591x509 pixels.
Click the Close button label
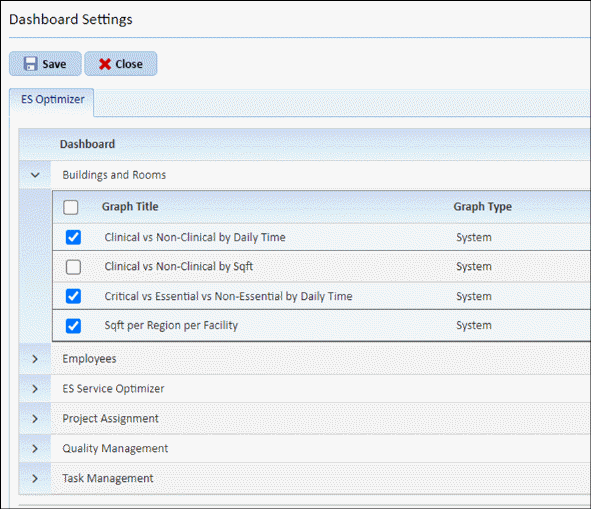coord(129,64)
